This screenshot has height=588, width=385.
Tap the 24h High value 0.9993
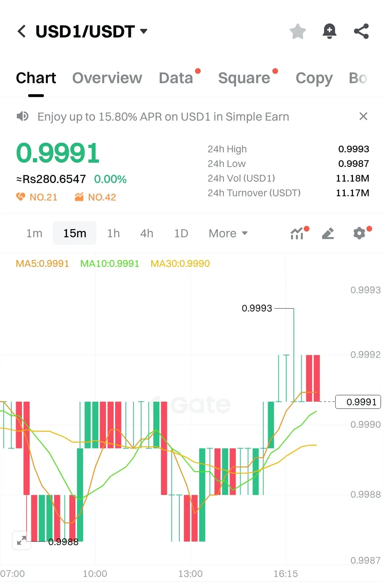coord(354,149)
